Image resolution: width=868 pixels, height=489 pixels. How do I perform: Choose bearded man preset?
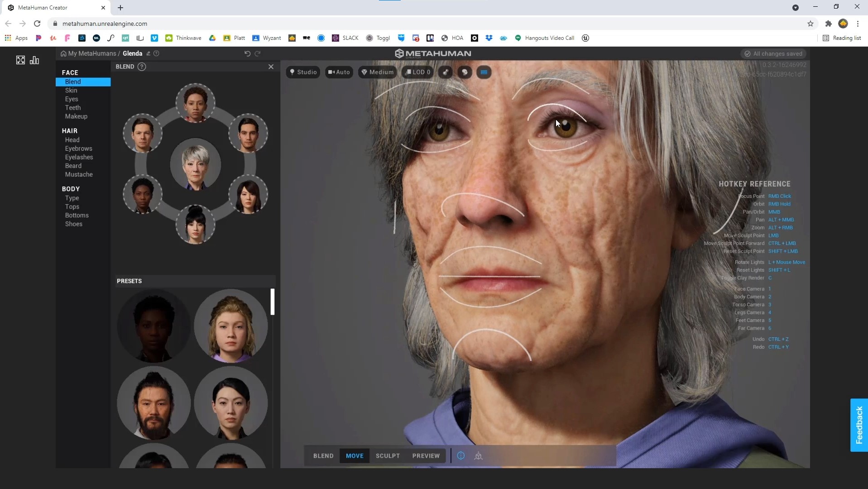pos(153,403)
